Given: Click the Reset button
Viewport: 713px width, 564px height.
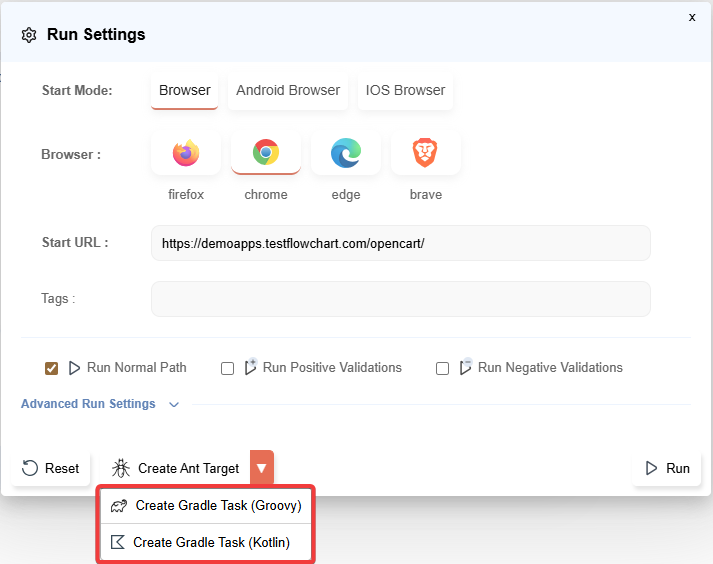Looking at the screenshot, I should coord(51,468).
